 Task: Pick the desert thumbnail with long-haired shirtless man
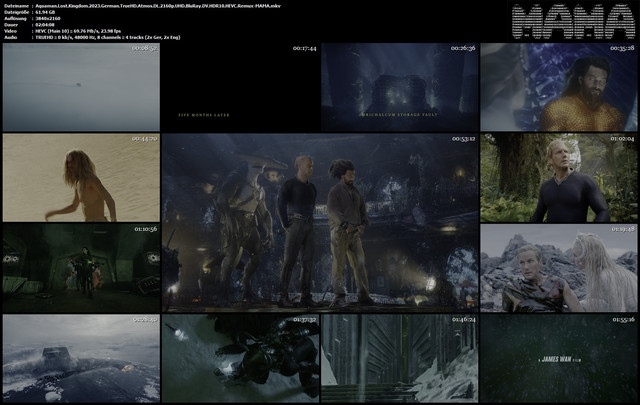point(81,178)
